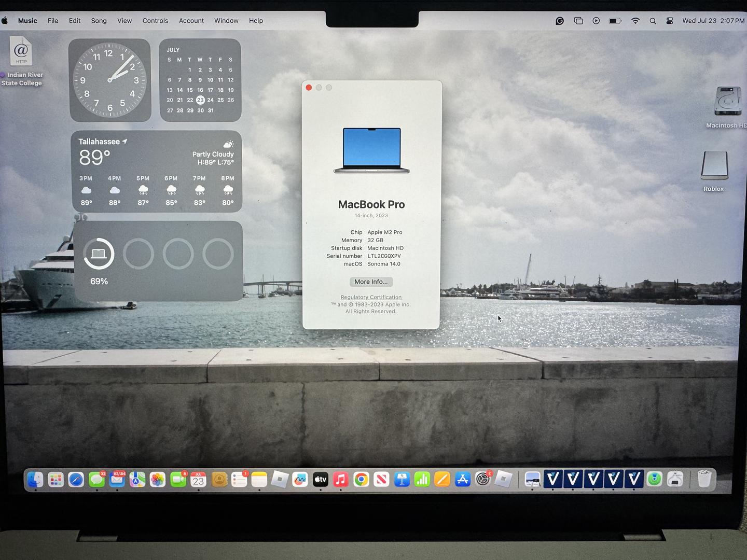747x560 pixels.
Task: Open Control Center in menu bar
Action: click(x=670, y=21)
